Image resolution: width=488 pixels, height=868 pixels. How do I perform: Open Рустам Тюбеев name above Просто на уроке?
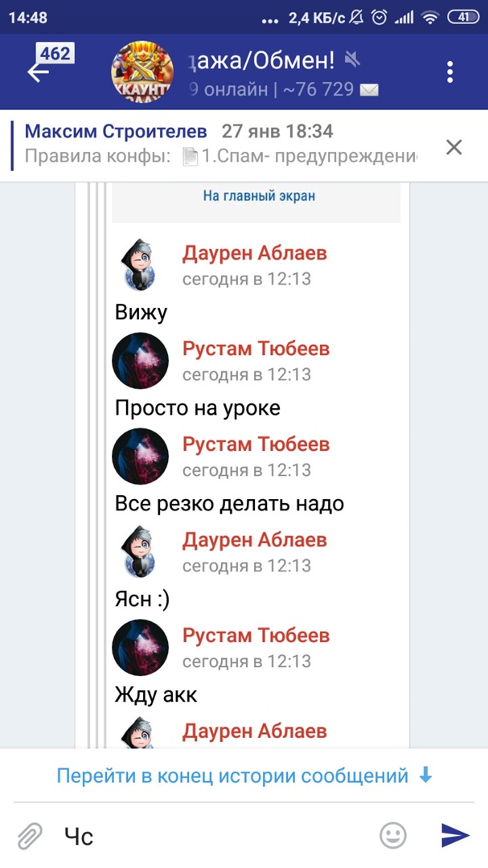[256, 349]
